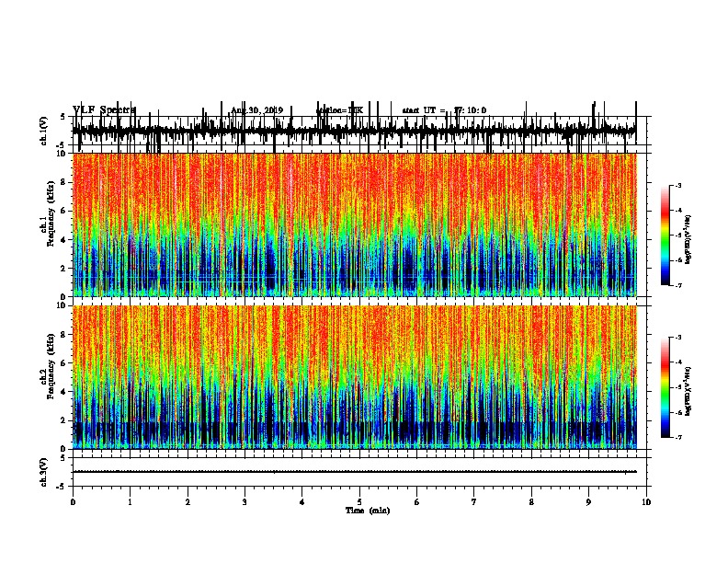Click time axis tick label '8'
Image resolution: width=728 pixels, height=563 pixels.
tap(531, 502)
